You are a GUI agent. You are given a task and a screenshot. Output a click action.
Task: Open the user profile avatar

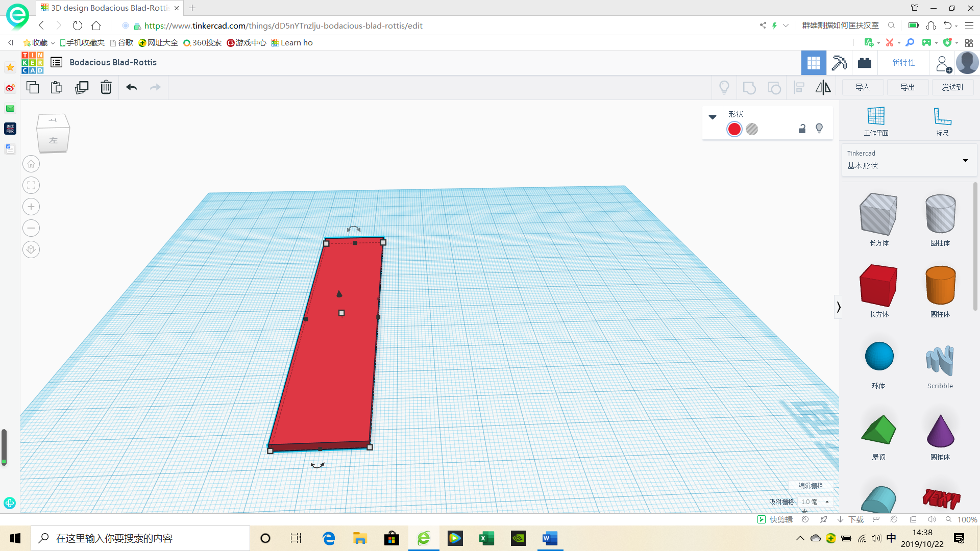point(967,63)
